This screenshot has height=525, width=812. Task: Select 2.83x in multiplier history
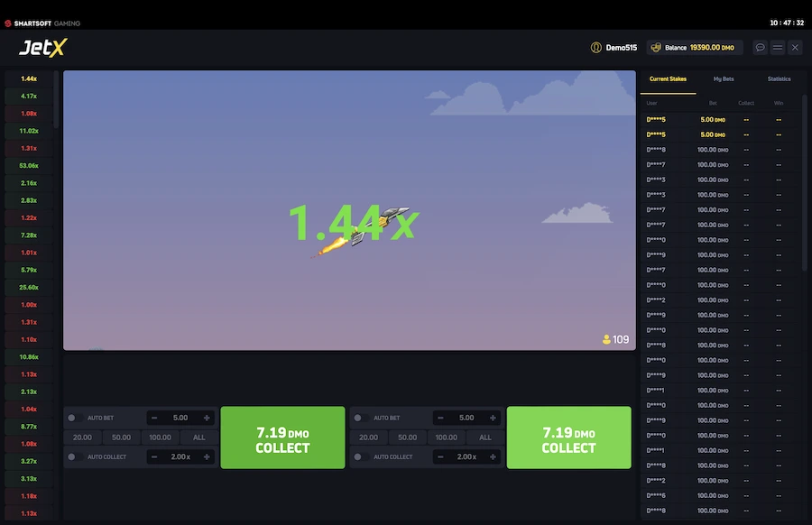point(29,200)
